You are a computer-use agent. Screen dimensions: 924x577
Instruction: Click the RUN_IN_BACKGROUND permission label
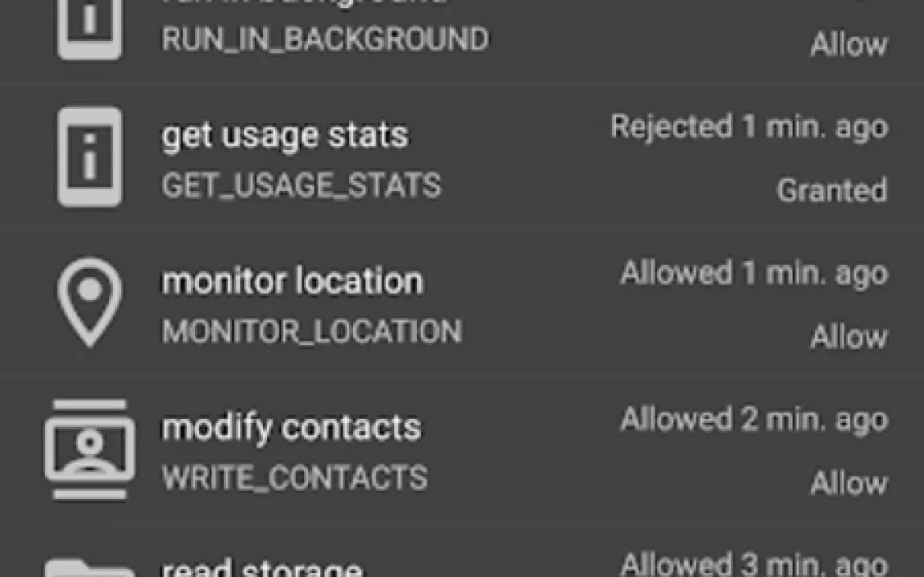[325, 39]
